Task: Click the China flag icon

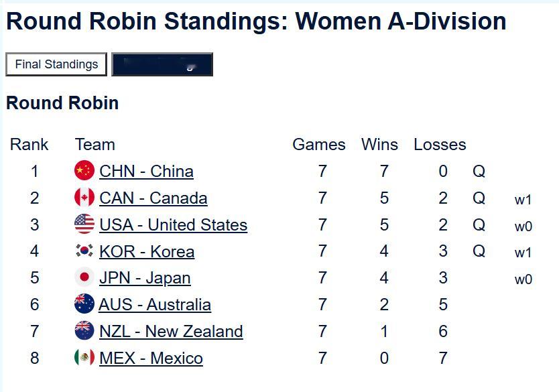Action: click(x=84, y=171)
